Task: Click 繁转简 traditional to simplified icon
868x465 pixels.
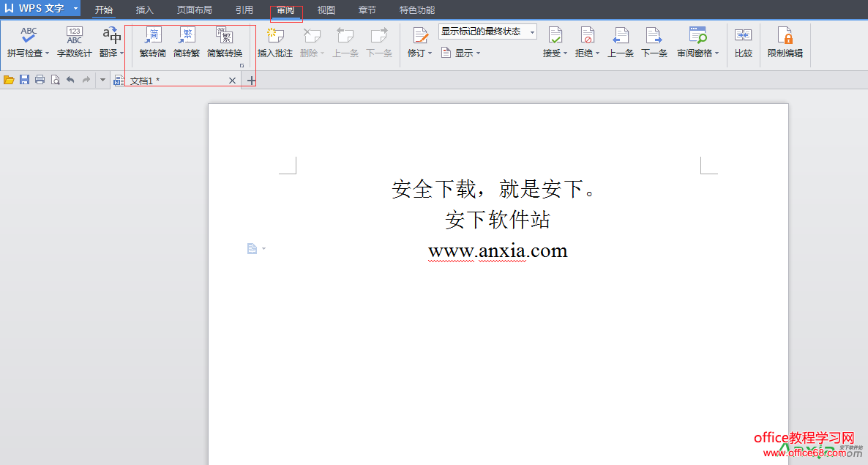Action: 153,36
